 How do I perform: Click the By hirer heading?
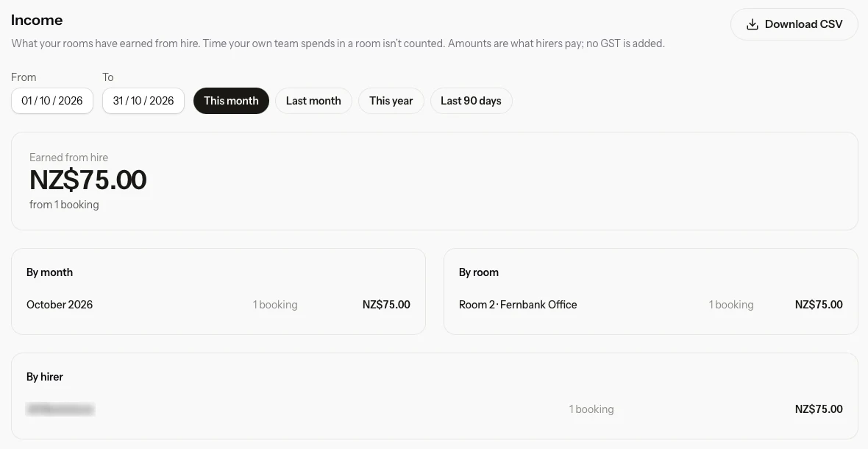(x=45, y=377)
